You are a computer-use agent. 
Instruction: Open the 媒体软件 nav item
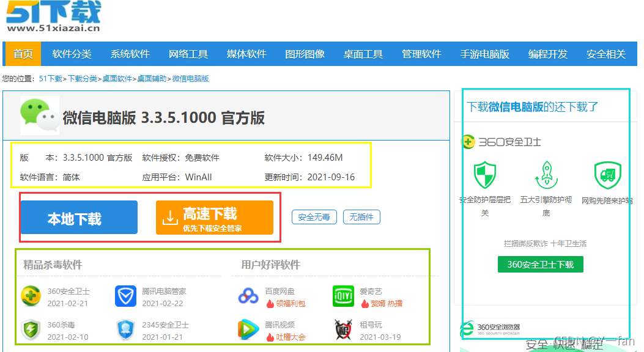[247, 54]
